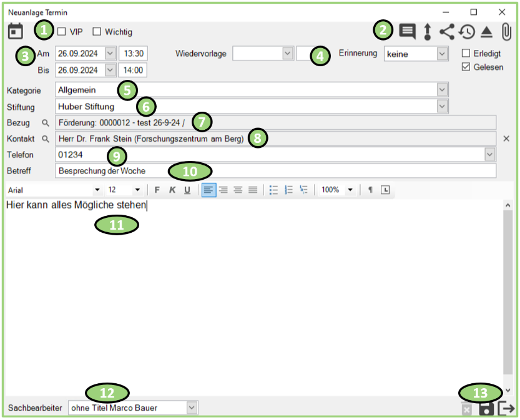Click the magnifier icon next to Bezug
The height and width of the screenshot is (420, 520).
46,122
